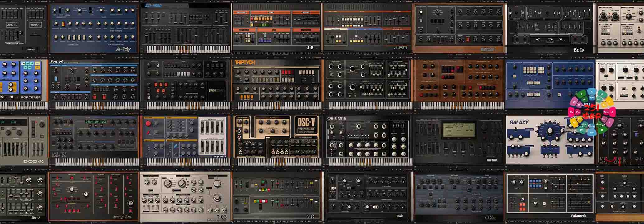Click the KW-8000 piano keyboard
The width and height of the screenshot is (644, 224).
(188, 49)
